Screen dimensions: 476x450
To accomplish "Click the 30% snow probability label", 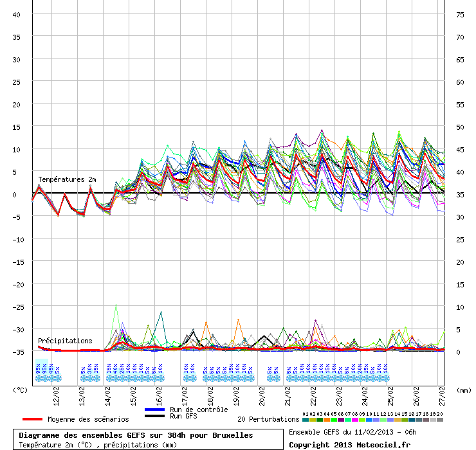I will coord(89,368).
